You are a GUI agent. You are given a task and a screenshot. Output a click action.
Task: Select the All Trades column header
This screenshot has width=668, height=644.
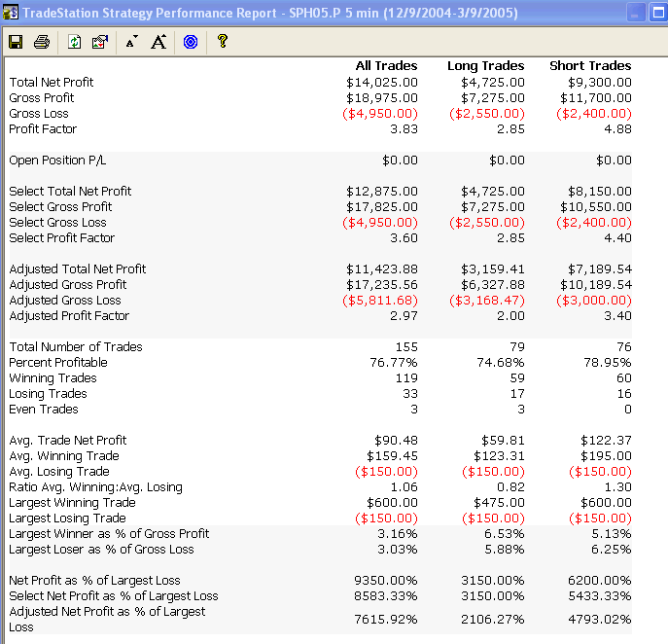click(386, 65)
